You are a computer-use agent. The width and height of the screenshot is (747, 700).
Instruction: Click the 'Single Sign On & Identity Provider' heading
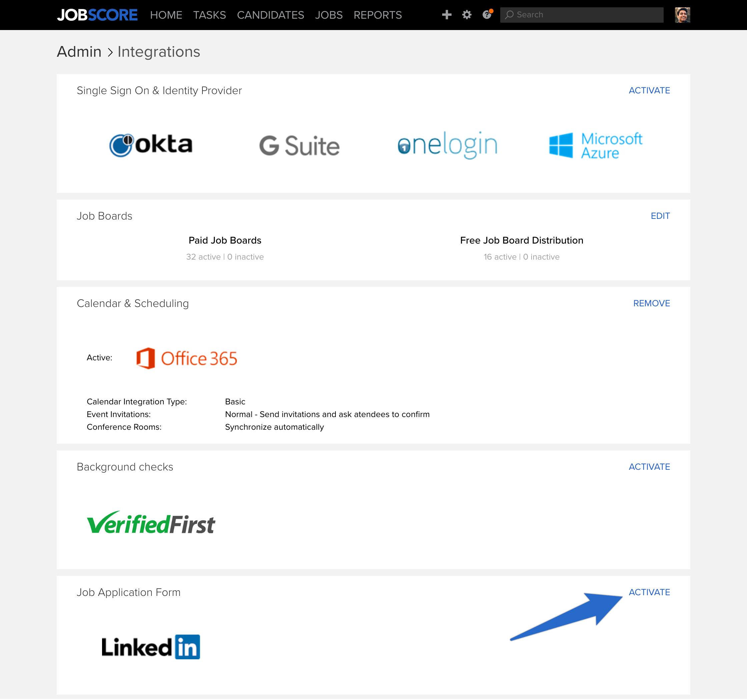[x=159, y=91]
